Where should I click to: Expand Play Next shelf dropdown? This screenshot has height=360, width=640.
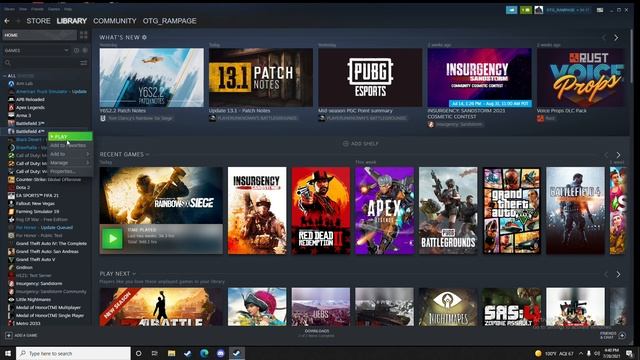coord(134,274)
